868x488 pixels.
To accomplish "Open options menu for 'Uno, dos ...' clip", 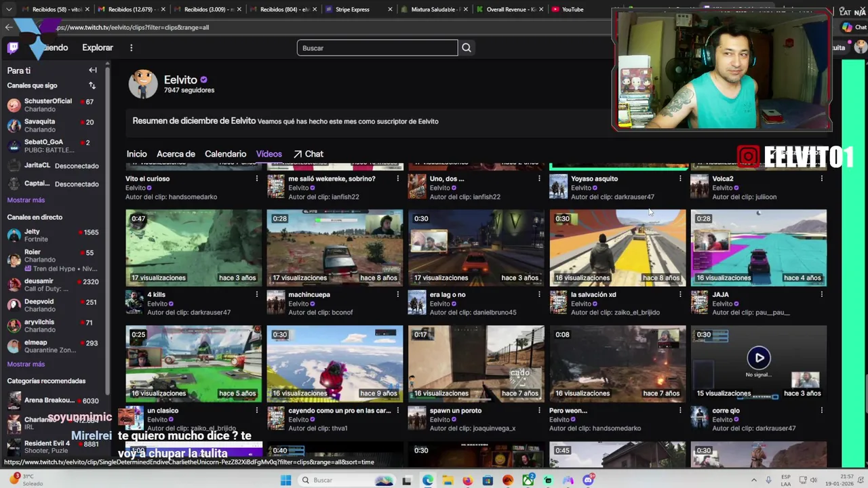I will pos(539,179).
